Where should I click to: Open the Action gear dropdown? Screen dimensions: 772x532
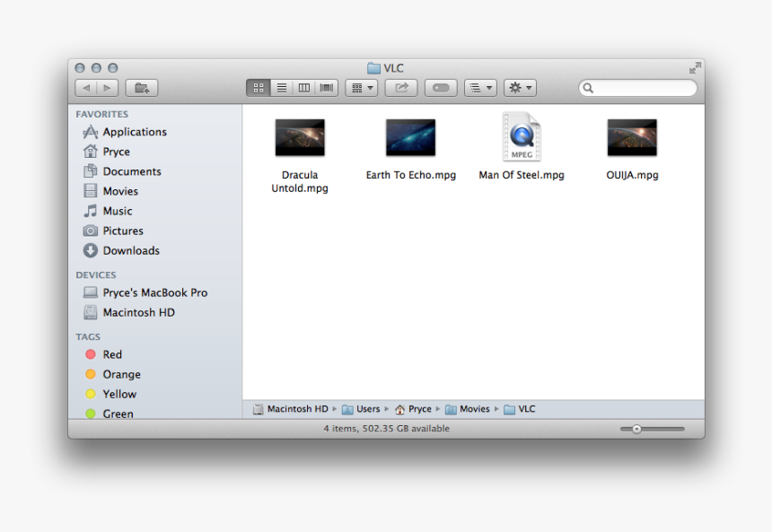[x=517, y=87]
